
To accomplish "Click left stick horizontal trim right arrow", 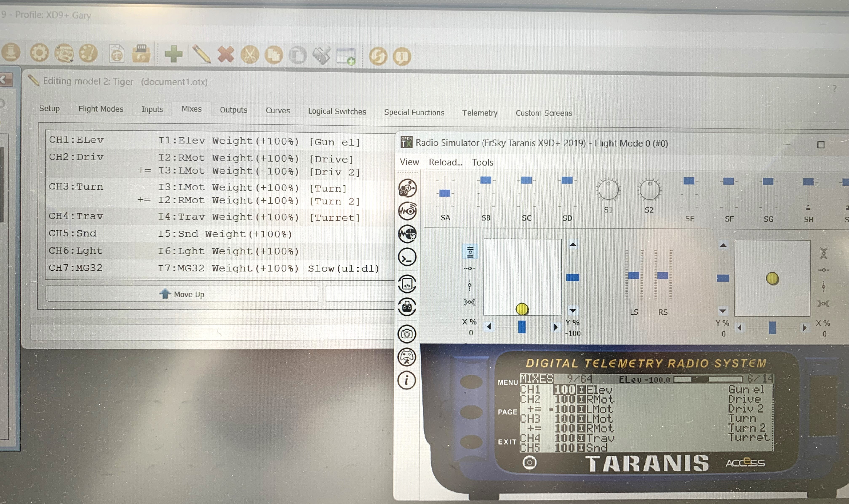I will (555, 327).
